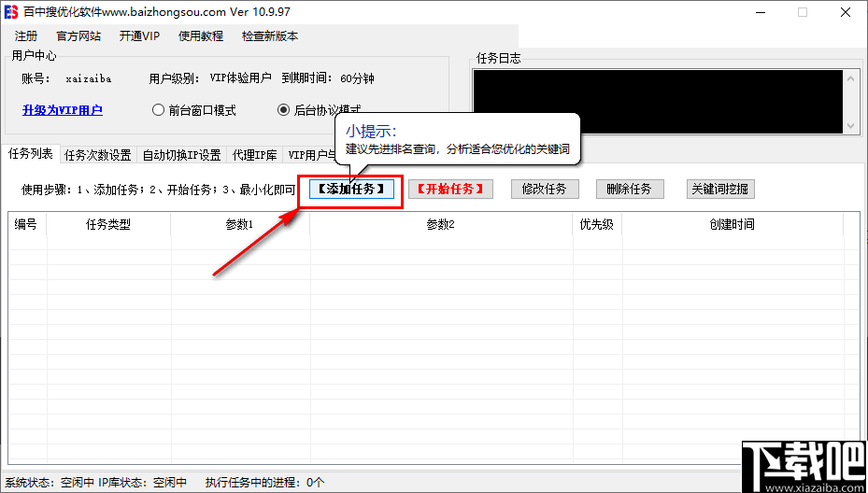
Task: Sort by the 编号 column header
Action: pyautogui.click(x=26, y=225)
